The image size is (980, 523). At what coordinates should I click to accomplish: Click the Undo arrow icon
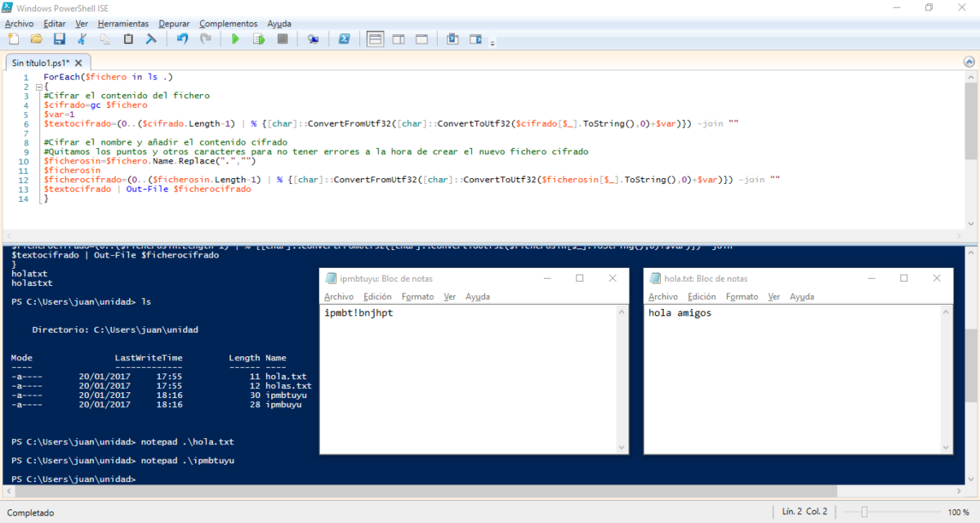pos(182,38)
